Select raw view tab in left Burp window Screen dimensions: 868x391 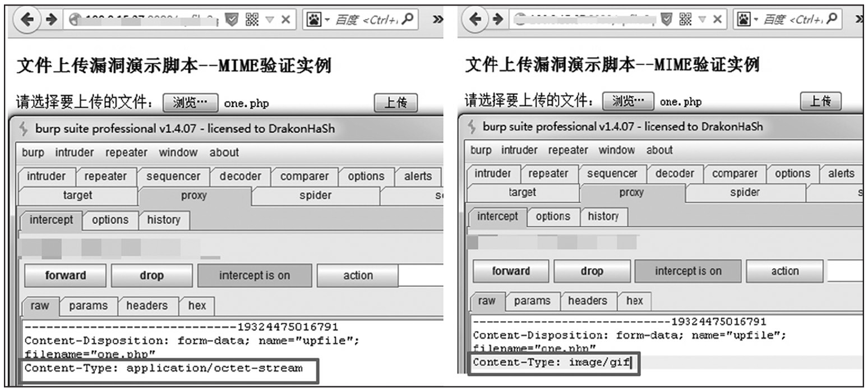pyautogui.click(x=40, y=306)
